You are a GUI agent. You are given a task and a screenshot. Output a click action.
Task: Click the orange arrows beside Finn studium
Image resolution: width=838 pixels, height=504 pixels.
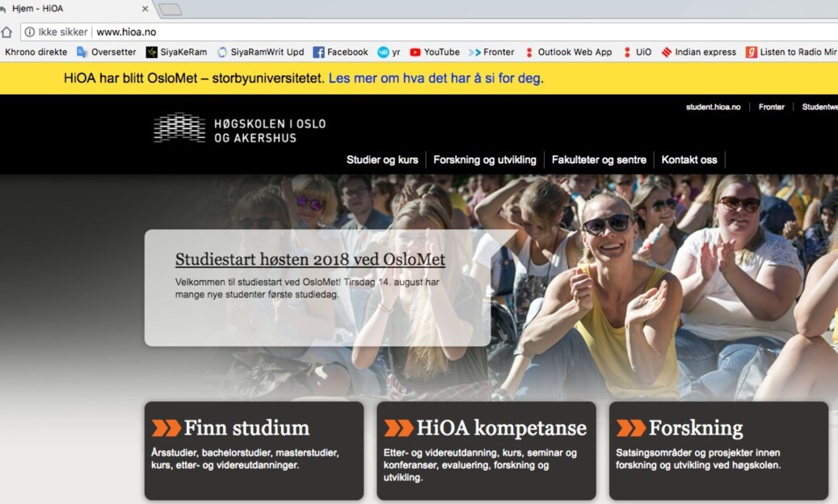166,427
